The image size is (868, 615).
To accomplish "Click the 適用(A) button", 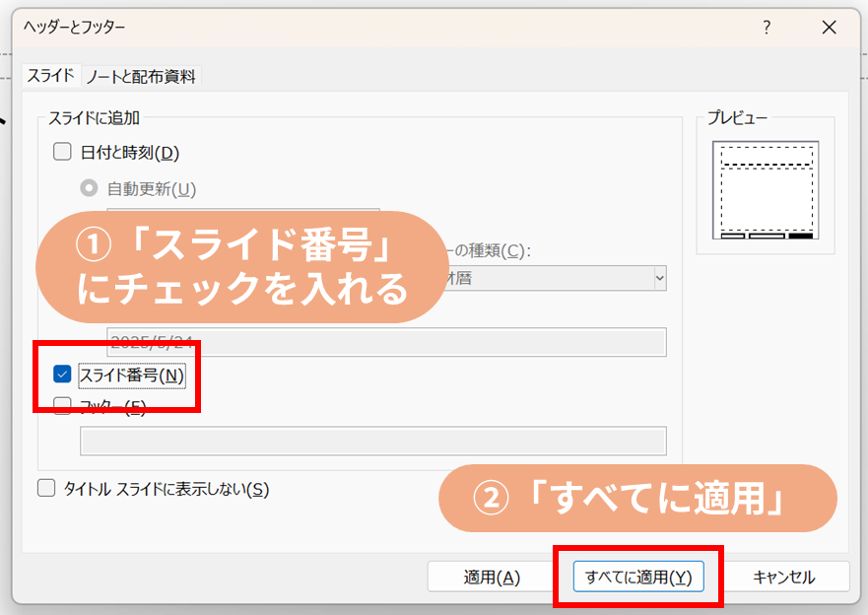I will (x=492, y=578).
